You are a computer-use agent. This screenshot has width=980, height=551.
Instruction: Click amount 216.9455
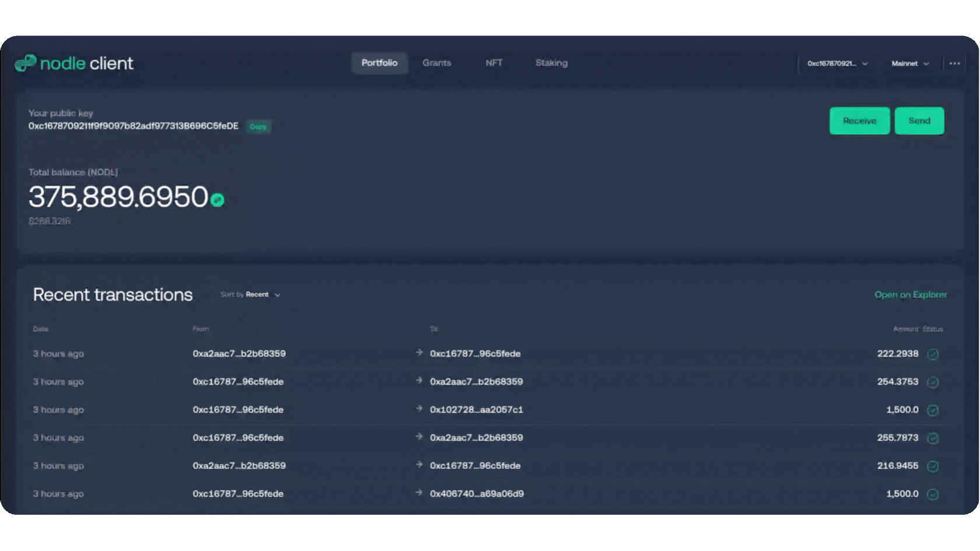pyautogui.click(x=898, y=466)
